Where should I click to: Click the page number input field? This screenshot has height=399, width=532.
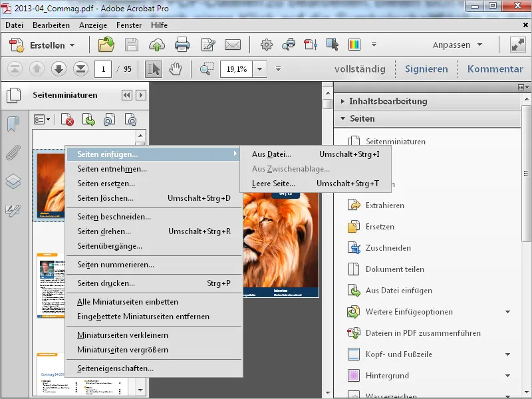coord(103,69)
